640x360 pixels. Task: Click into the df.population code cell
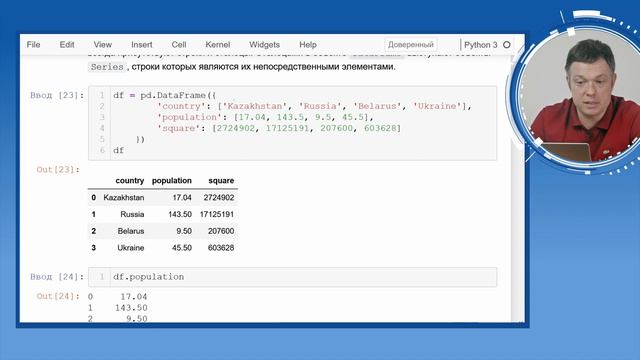(292, 277)
